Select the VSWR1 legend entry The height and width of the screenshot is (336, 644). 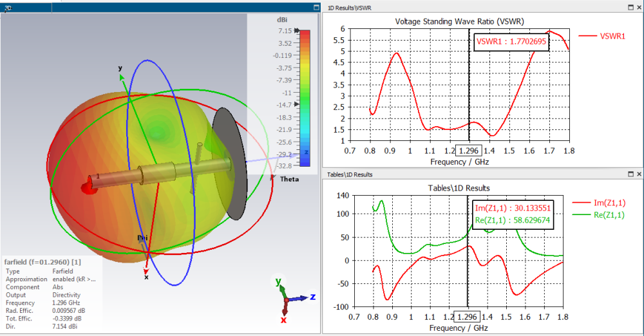(x=602, y=36)
